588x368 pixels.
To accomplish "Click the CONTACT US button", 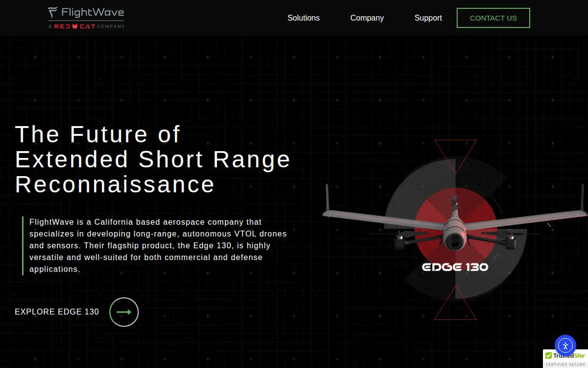I will pyautogui.click(x=493, y=18).
